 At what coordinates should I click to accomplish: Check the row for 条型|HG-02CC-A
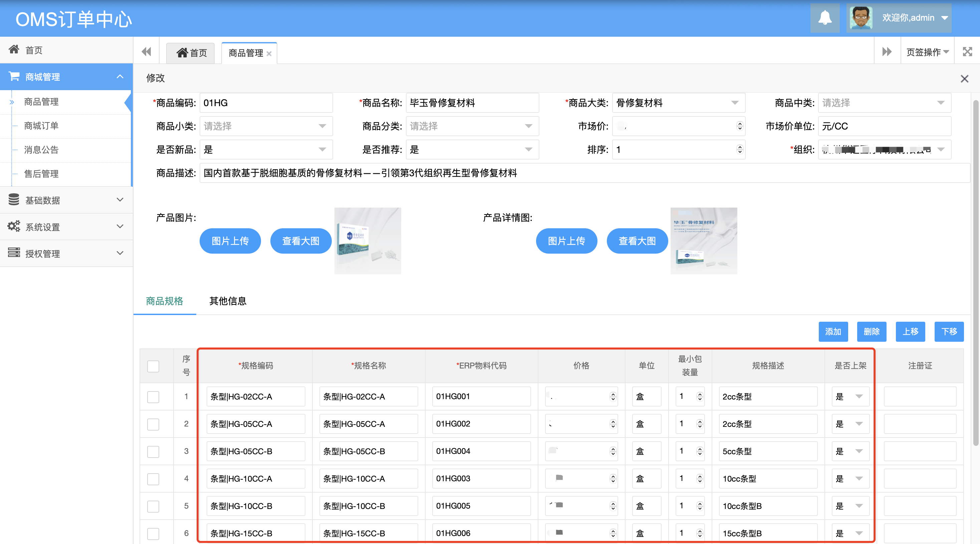click(153, 397)
